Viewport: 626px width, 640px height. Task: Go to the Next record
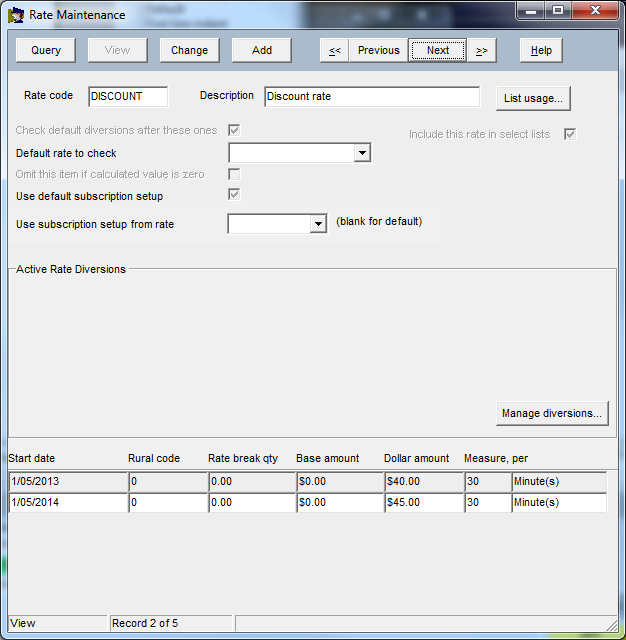[x=438, y=50]
